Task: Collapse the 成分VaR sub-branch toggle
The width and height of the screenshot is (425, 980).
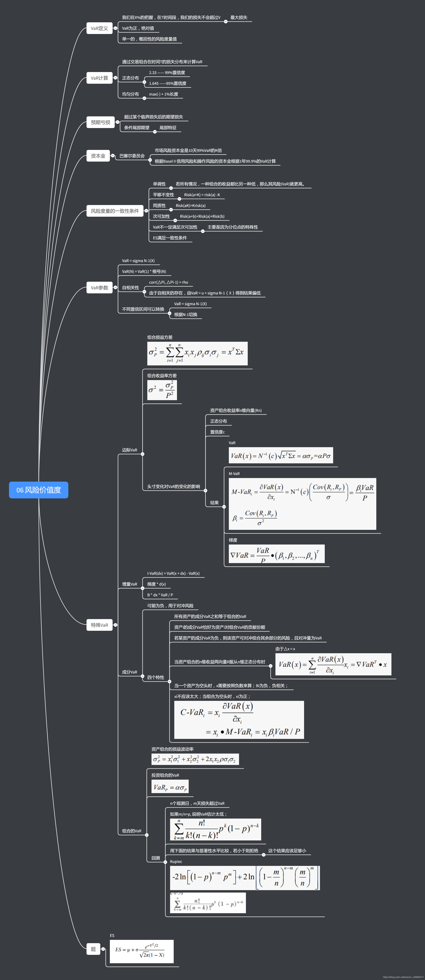Action: pyautogui.click(x=142, y=676)
